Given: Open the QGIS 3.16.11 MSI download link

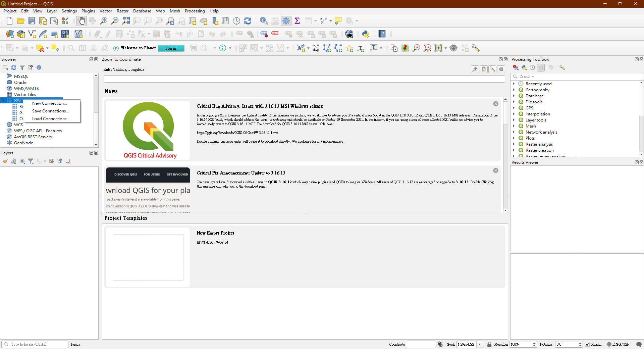Looking at the screenshot, I should coord(237,133).
